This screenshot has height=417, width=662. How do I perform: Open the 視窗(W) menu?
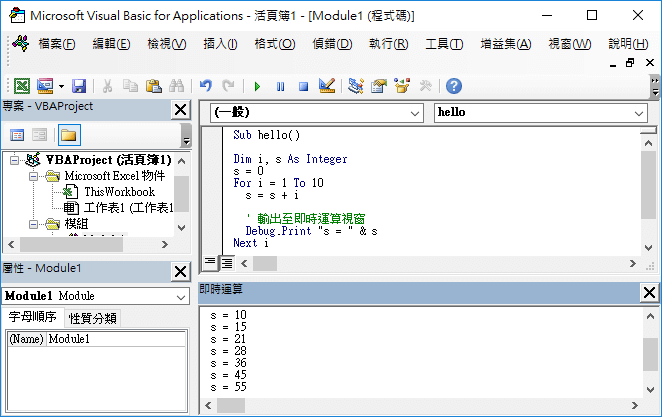pos(570,44)
